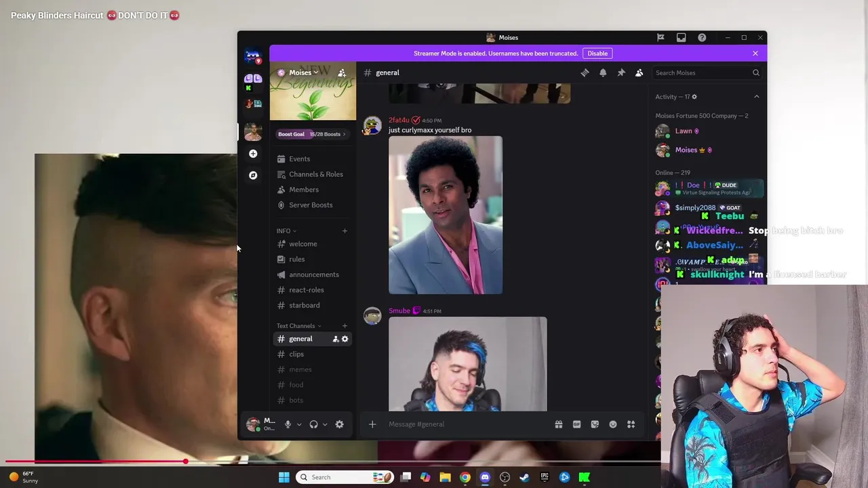868x488 pixels.
Task: Disable Streamer Mode
Action: [597, 54]
